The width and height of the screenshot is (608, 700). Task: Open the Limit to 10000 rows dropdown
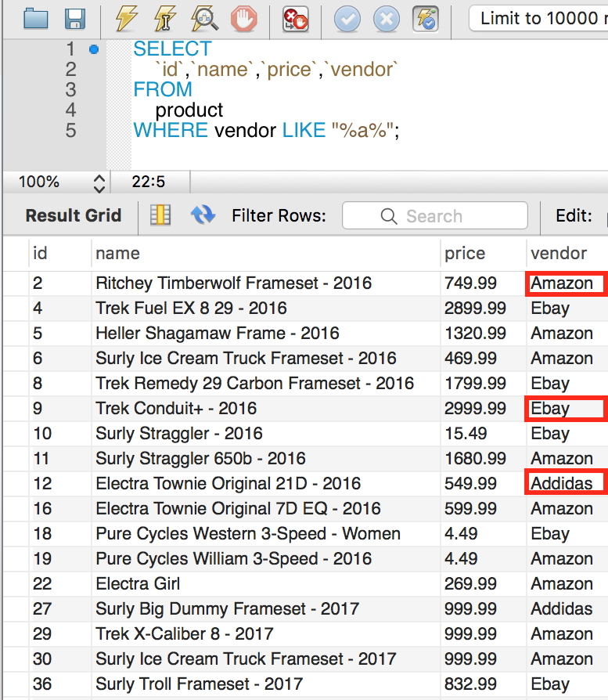[x=538, y=19]
